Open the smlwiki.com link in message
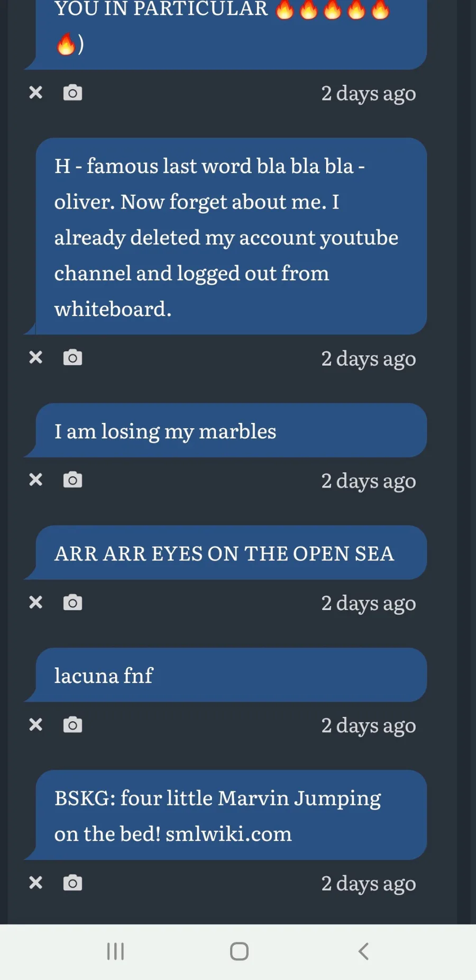 [x=228, y=834]
